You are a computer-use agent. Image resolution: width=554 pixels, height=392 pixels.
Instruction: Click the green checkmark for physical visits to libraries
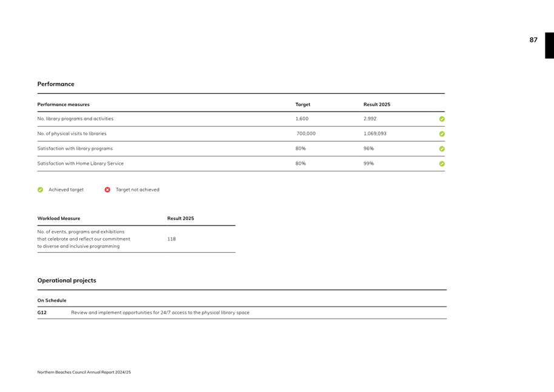[442, 134]
